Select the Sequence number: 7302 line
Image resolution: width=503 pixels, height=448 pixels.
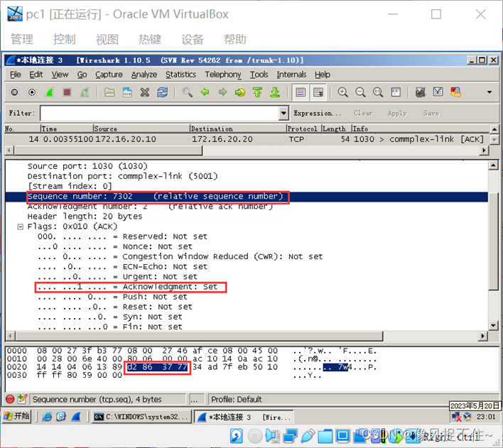tap(247, 196)
